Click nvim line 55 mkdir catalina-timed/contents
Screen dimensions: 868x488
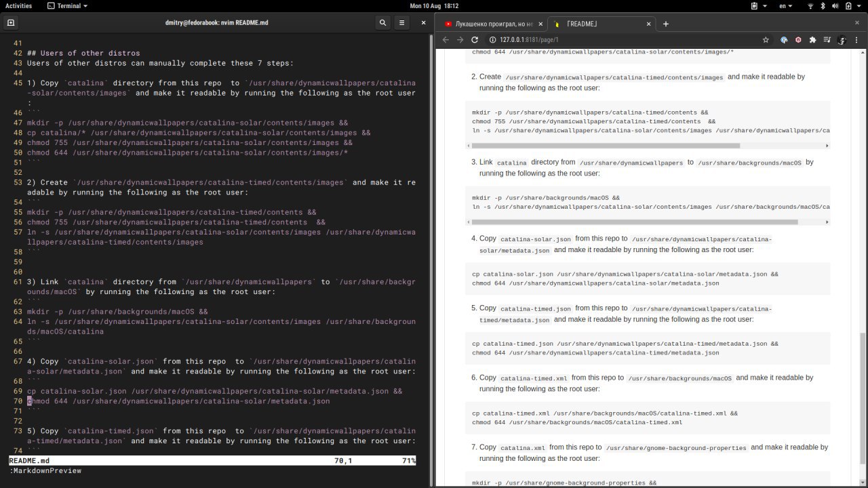[x=172, y=212]
